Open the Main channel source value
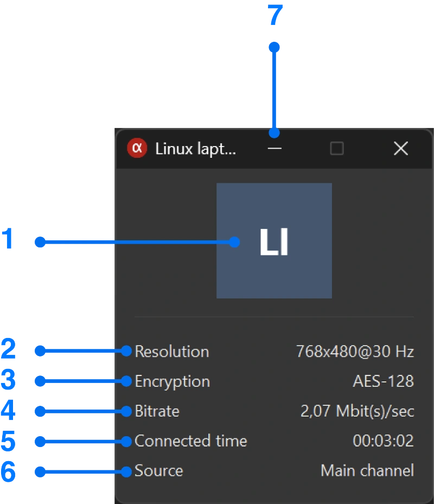Image resolution: width=434 pixels, height=504 pixels. (367, 471)
